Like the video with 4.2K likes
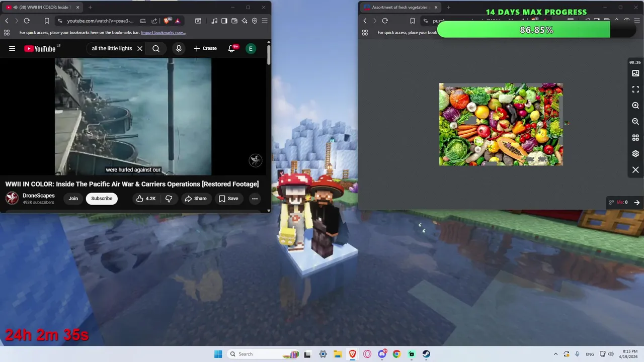Viewport: 644px width, 362px height. pyautogui.click(x=146, y=199)
